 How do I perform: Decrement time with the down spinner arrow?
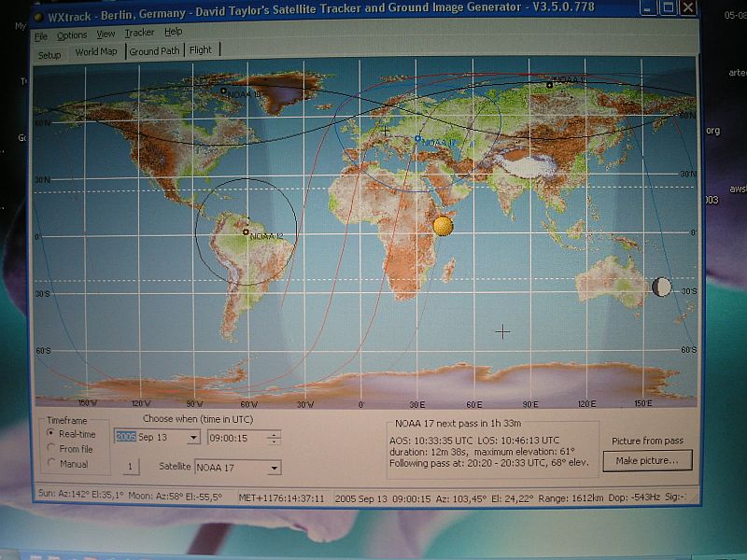[274, 441]
